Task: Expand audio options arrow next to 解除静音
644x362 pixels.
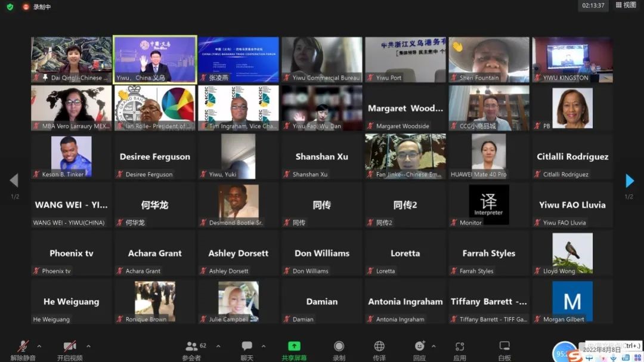Action: [x=39, y=346]
